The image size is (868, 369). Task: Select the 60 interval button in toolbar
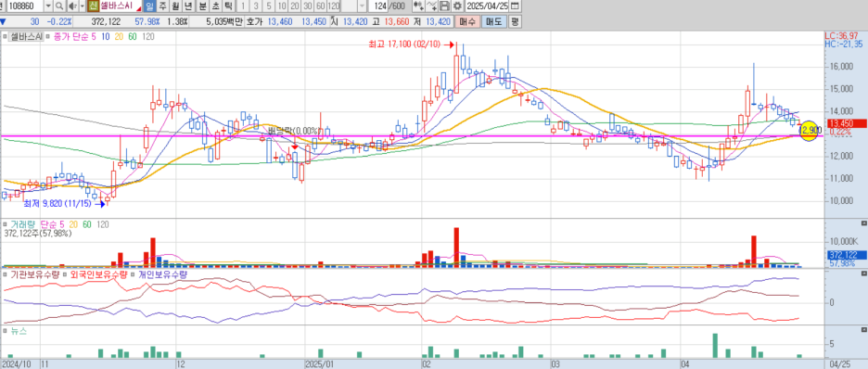click(321, 6)
